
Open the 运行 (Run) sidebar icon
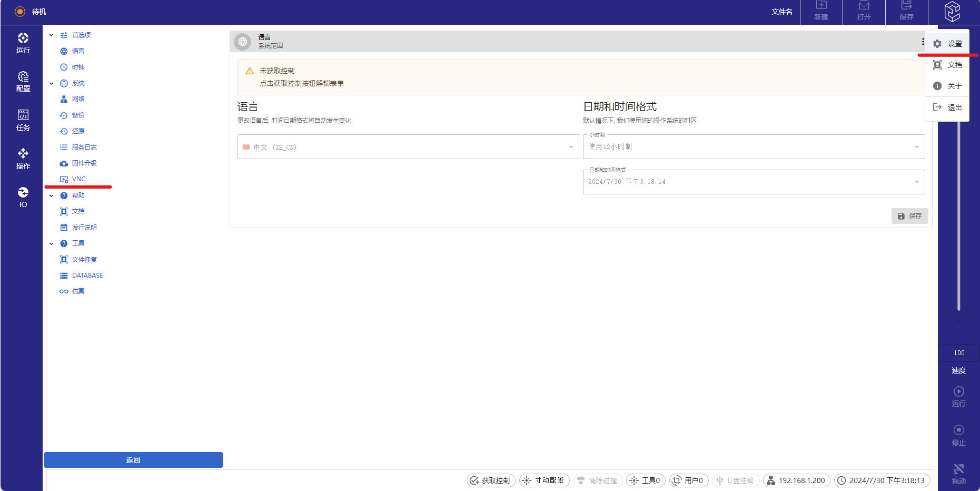pyautogui.click(x=23, y=43)
